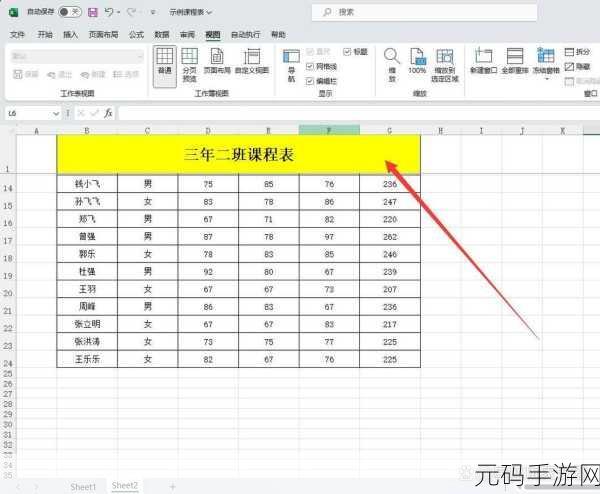The width and height of the screenshot is (600, 494).
Task: Select column F header
Action: click(x=329, y=130)
